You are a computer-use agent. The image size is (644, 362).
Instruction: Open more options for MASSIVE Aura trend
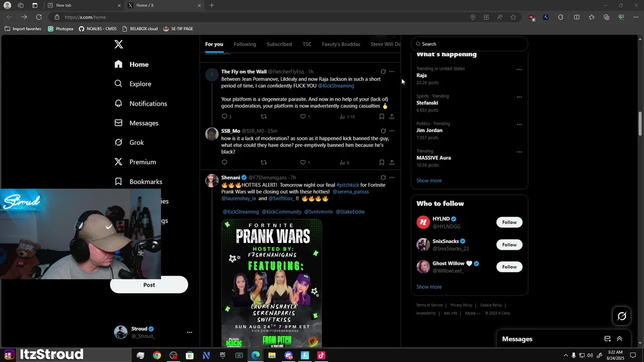point(519,152)
